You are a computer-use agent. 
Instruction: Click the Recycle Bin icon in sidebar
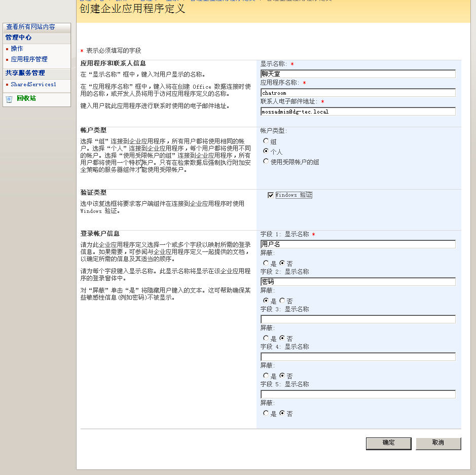9,99
